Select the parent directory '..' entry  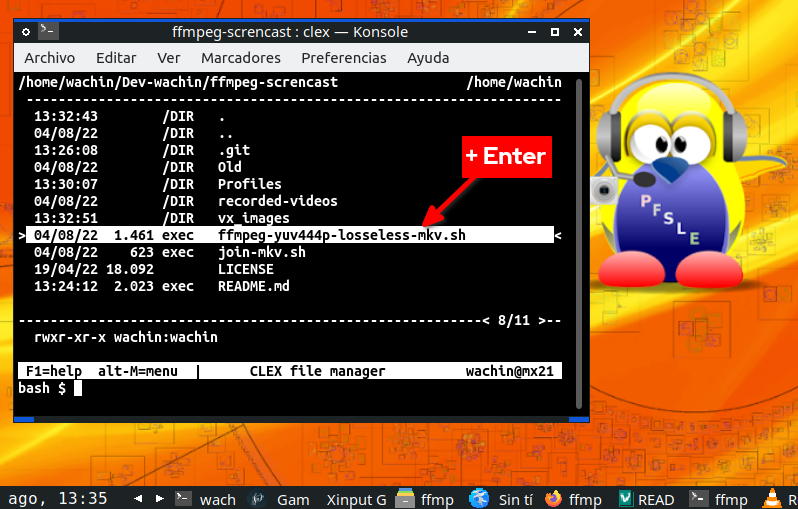coord(290,133)
